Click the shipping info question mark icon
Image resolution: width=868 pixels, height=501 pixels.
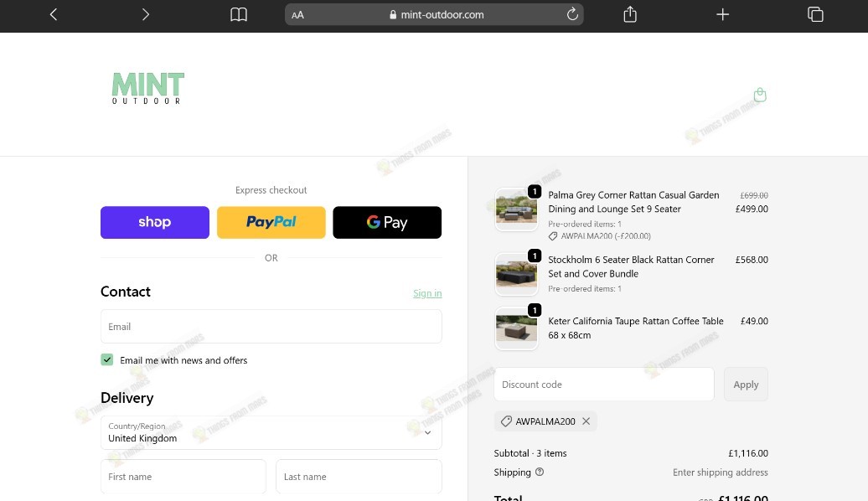click(x=540, y=473)
